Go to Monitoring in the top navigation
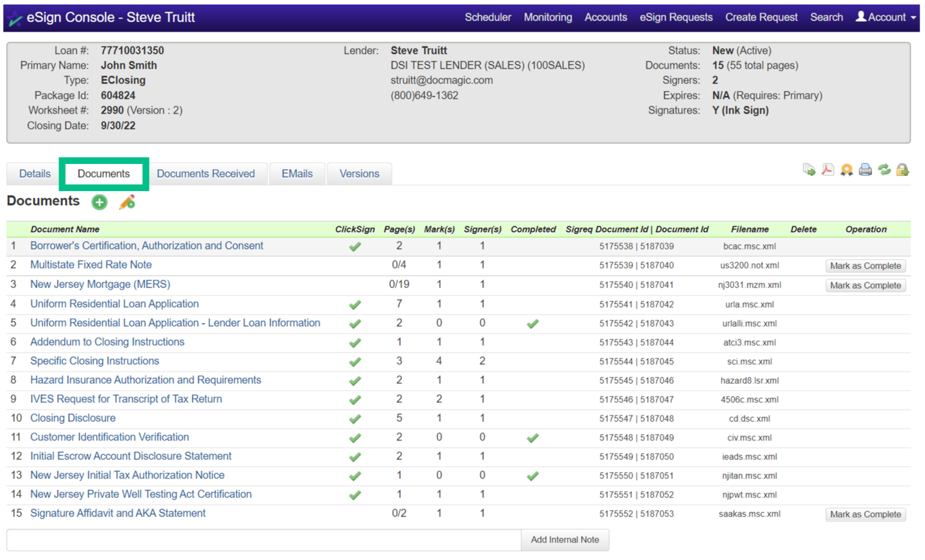925x560 pixels. (548, 17)
